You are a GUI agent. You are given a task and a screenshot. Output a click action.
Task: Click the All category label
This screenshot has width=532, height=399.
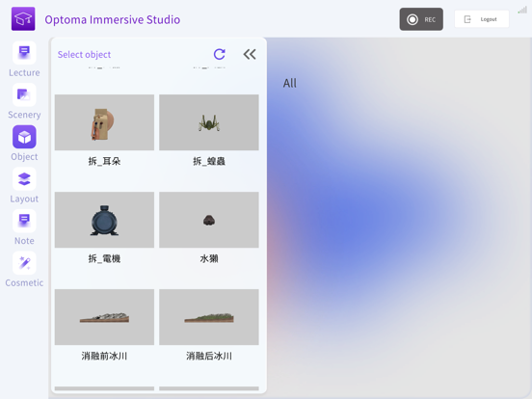pyautogui.click(x=290, y=83)
